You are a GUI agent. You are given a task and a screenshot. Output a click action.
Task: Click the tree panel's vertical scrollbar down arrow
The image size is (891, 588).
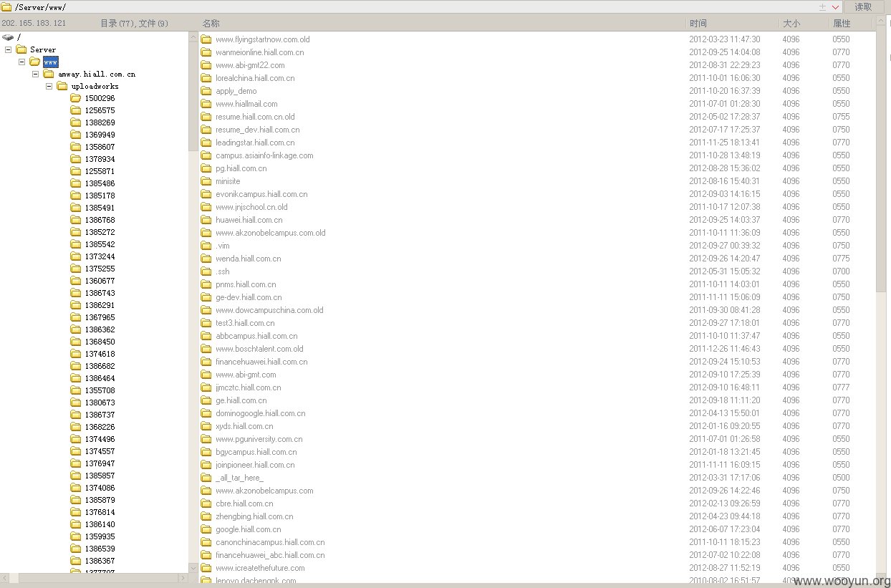click(193, 567)
